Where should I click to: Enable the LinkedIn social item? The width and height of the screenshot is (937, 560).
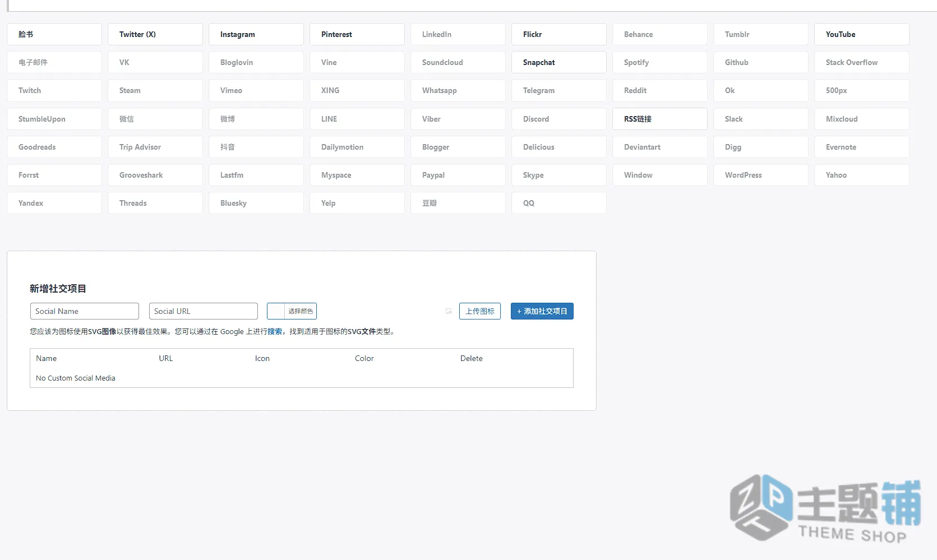[x=458, y=34]
